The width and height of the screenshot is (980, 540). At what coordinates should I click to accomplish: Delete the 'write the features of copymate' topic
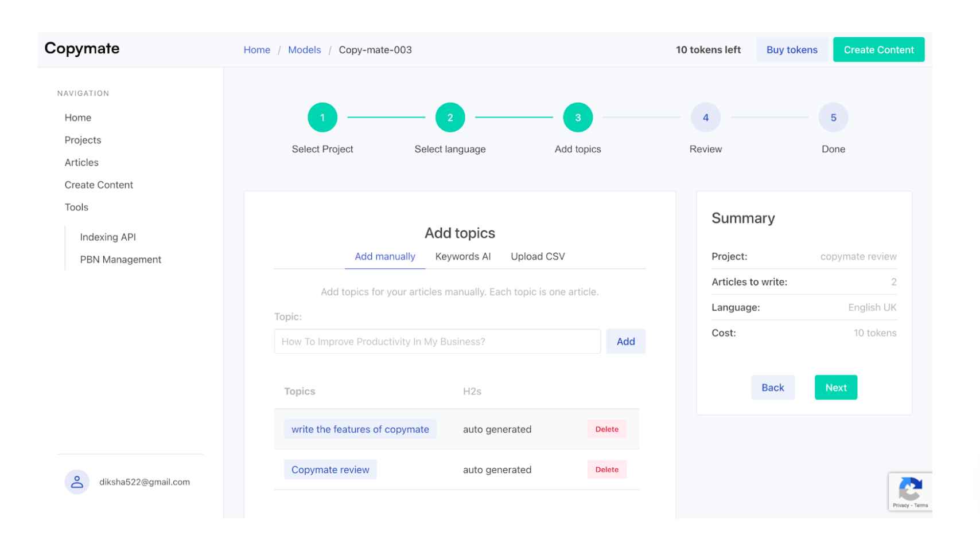(x=606, y=429)
